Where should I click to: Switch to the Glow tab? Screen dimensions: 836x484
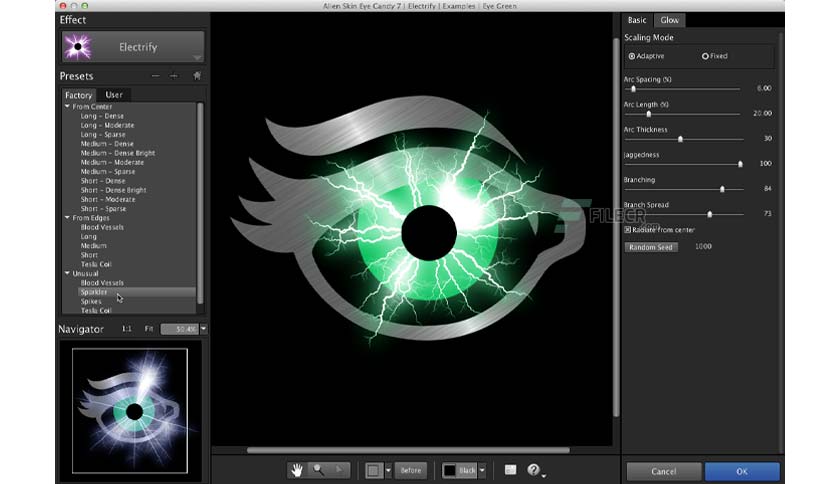(x=670, y=20)
